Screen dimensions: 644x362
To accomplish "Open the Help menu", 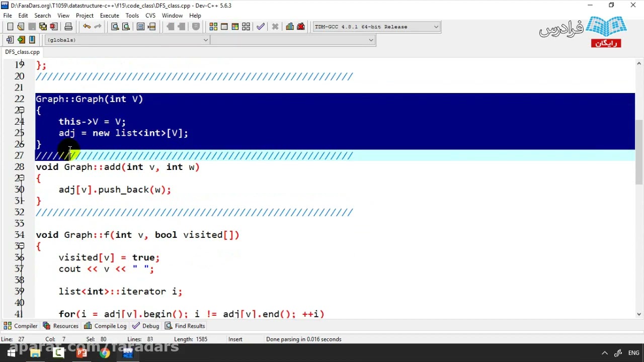I will click(x=195, y=16).
